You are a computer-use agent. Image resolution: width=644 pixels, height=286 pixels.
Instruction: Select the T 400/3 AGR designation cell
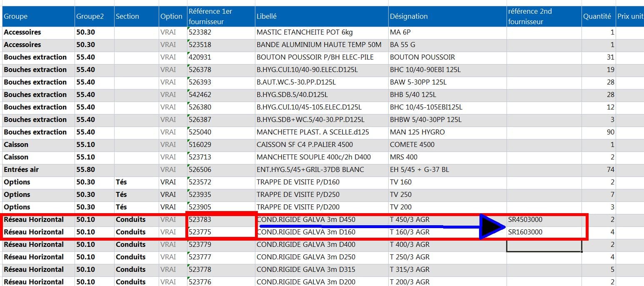447,244
